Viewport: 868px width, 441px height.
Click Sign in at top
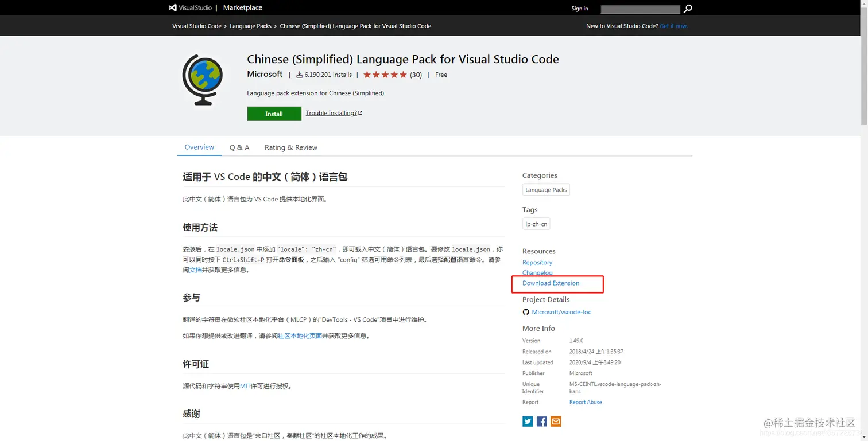(x=580, y=9)
